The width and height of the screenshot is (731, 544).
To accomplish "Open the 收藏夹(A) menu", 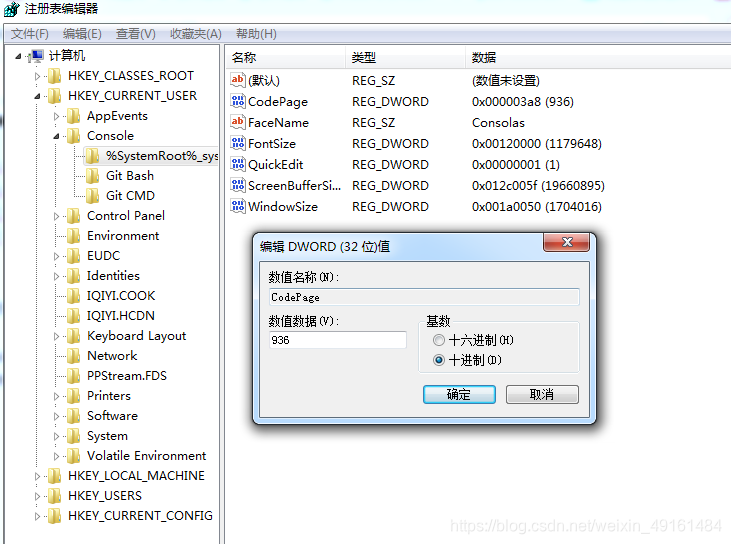I will pos(196,34).
